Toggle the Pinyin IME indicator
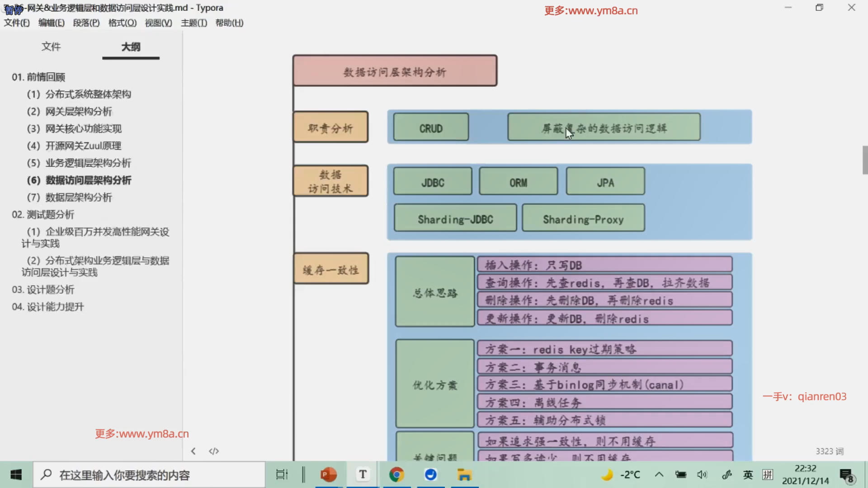This screenshot has width=868, height=488. (768, 474)
